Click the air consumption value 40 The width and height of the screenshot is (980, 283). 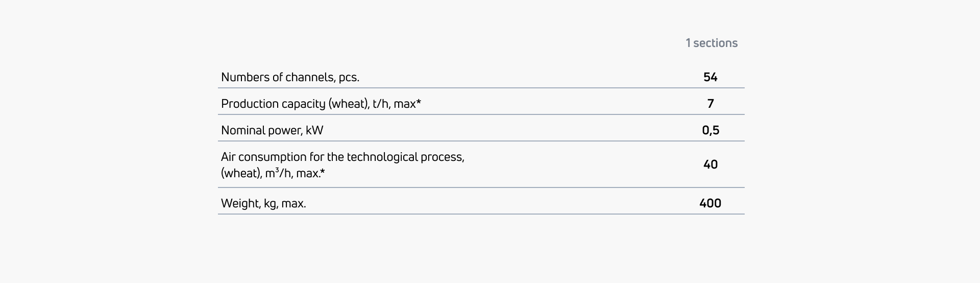pyautogui.click(x=710, y=164)
